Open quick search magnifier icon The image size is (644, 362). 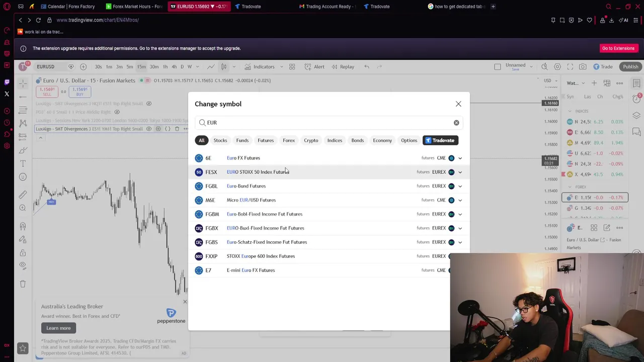click(544, 67)
